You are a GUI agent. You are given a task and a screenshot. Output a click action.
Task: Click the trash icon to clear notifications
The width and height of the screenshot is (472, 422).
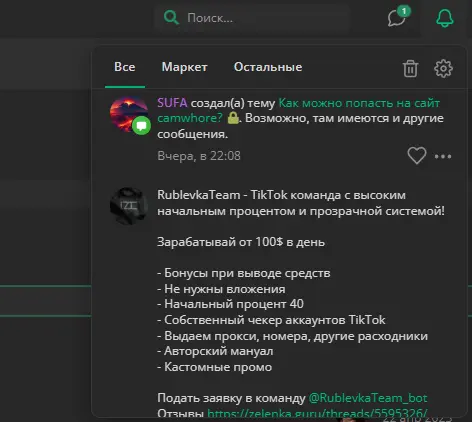410,69
